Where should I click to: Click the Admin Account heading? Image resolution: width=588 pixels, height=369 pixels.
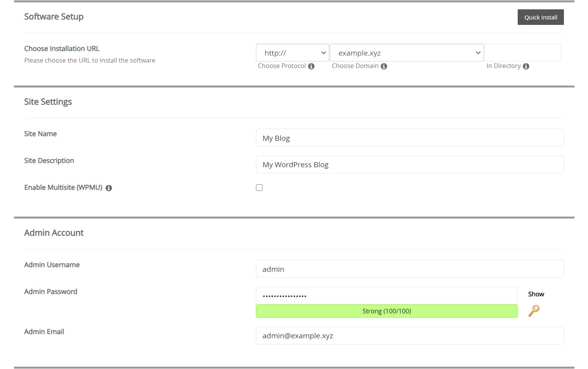click(54, 233)
